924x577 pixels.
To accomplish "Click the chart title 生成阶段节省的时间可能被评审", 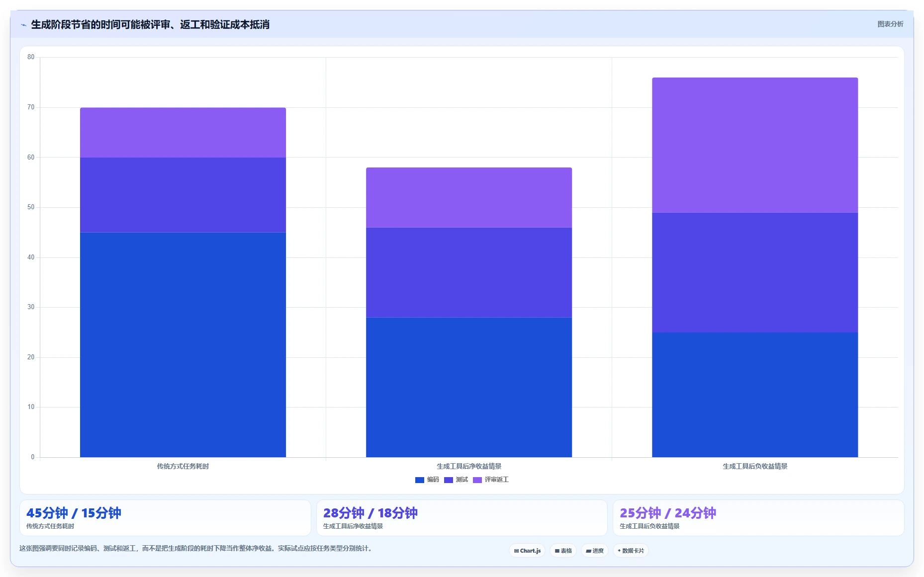I will pyautogui.click(x=150, y=24).
